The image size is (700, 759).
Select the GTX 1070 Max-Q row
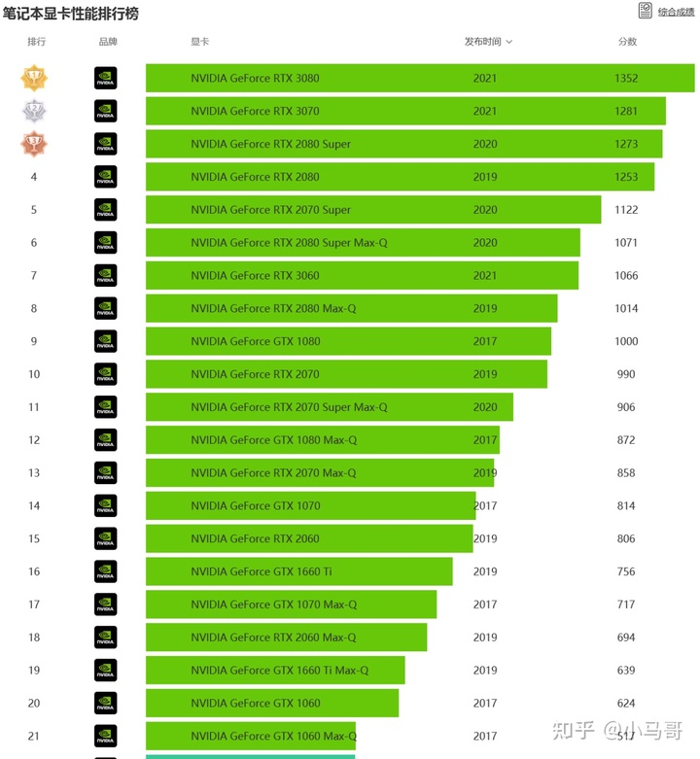click(x=273, y=604)
